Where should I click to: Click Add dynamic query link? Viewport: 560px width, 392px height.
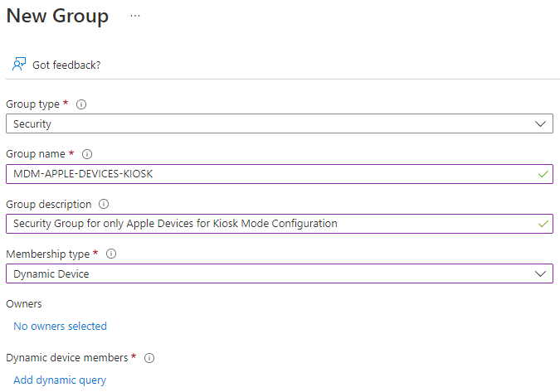(60, 380)
